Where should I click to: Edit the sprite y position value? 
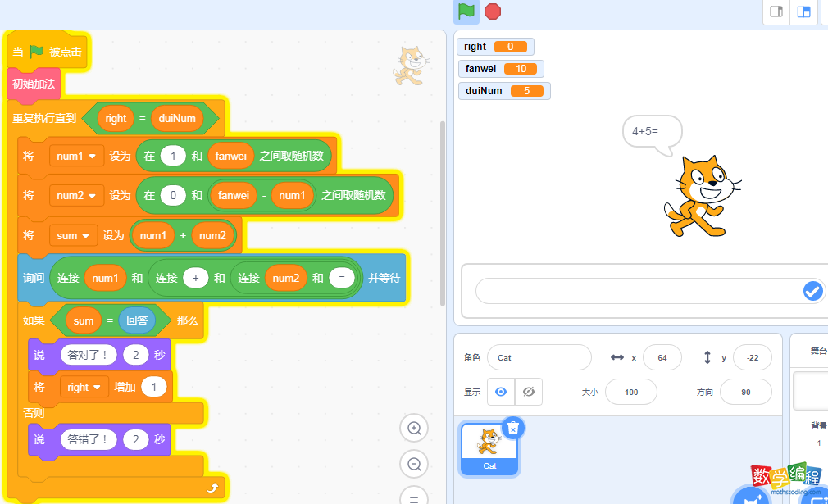tap(753, 358)
